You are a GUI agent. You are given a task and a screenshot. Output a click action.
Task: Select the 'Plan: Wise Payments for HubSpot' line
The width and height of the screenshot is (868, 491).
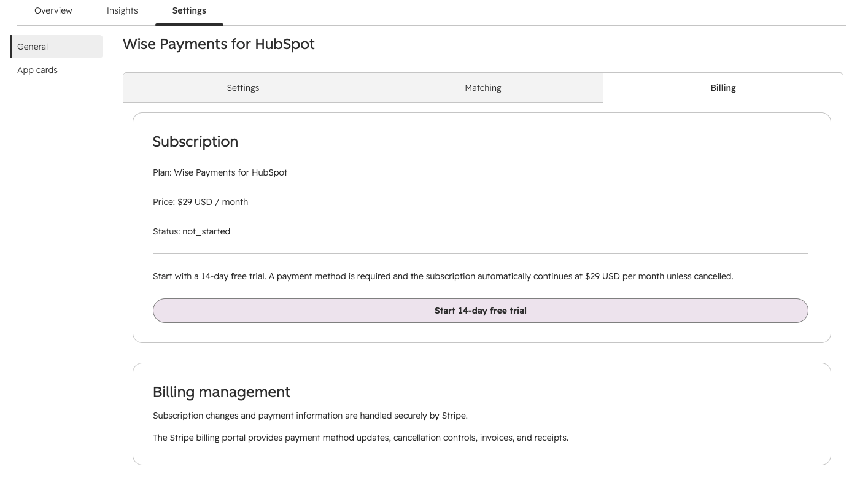click(x=220, y=172)
